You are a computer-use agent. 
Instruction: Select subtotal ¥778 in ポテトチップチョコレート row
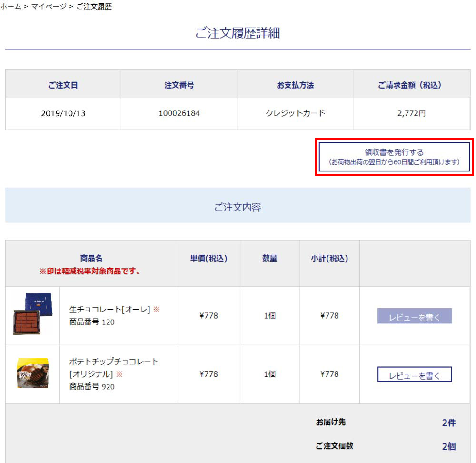329,374
